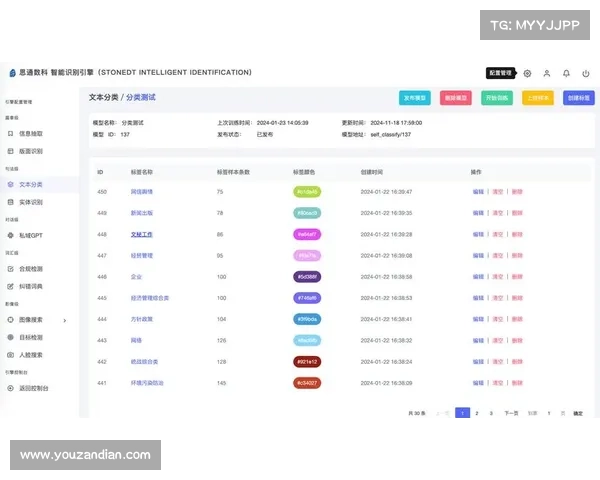
Task: Select page 1 in pagination
Action: point(462,413)
